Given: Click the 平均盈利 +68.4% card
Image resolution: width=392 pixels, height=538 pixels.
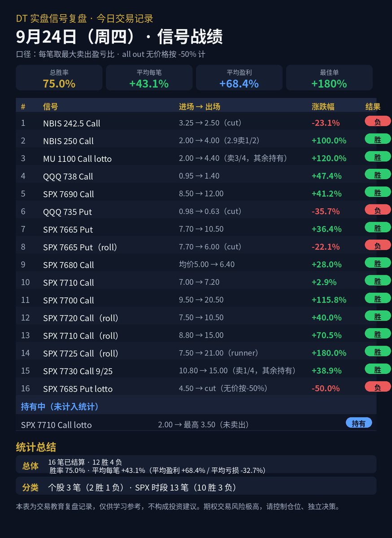Looking at the screenshot, I should click(x=239, y=78).
